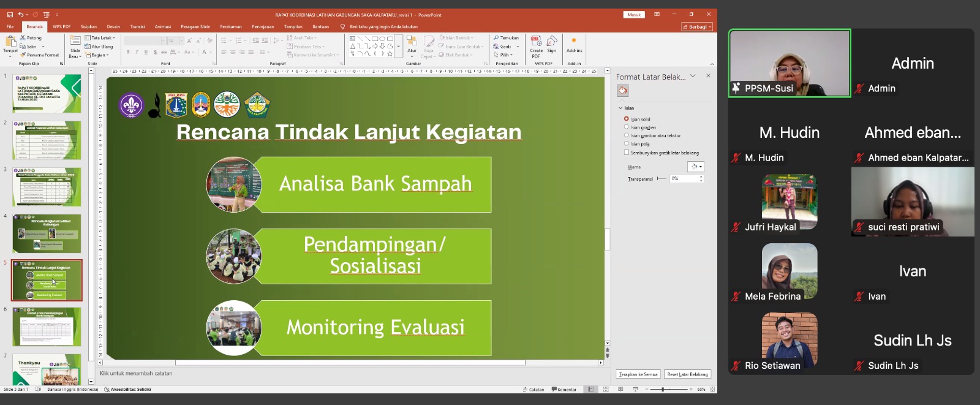This screenshot has height=405, width=980.
Task: Switch to the Animasi tab
Action: point(163,27)
